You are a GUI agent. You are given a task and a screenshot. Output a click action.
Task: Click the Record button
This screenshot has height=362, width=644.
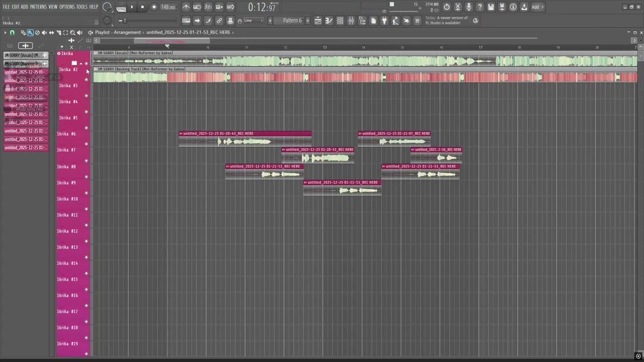[x=154, y=7]
